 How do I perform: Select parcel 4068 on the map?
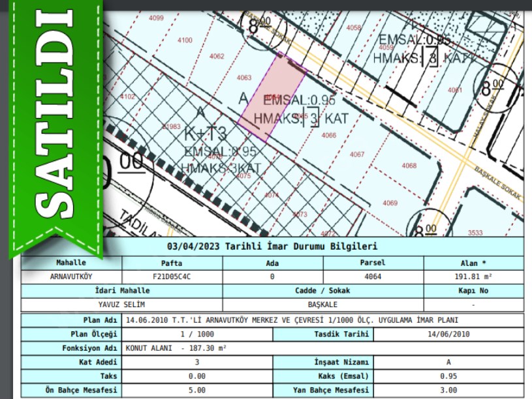[409, 166]
